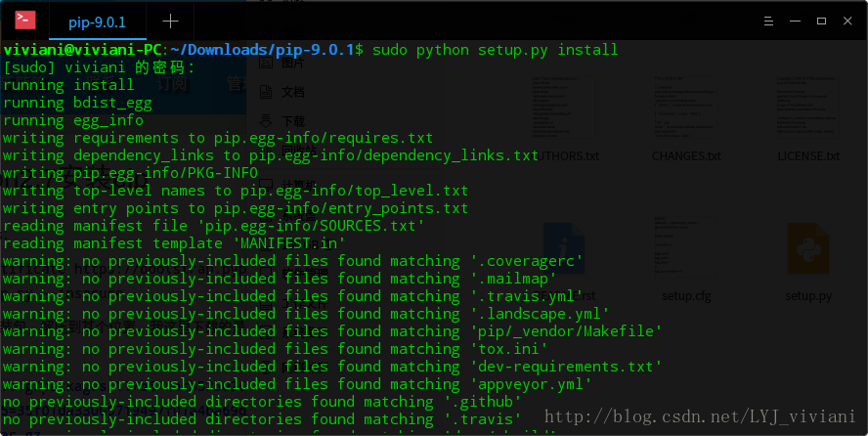Select the CHANGES.txt file thumbnail
868x436 pixels.
[686, 107]
